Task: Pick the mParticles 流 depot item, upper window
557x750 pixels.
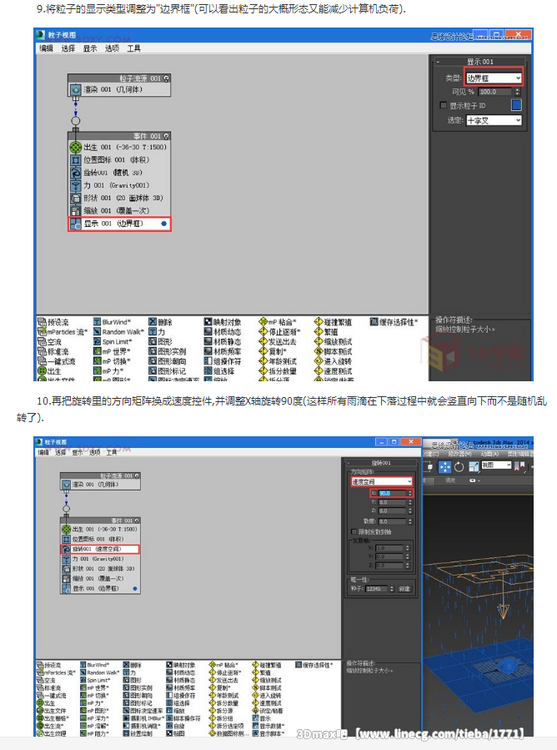Action: 62,332
